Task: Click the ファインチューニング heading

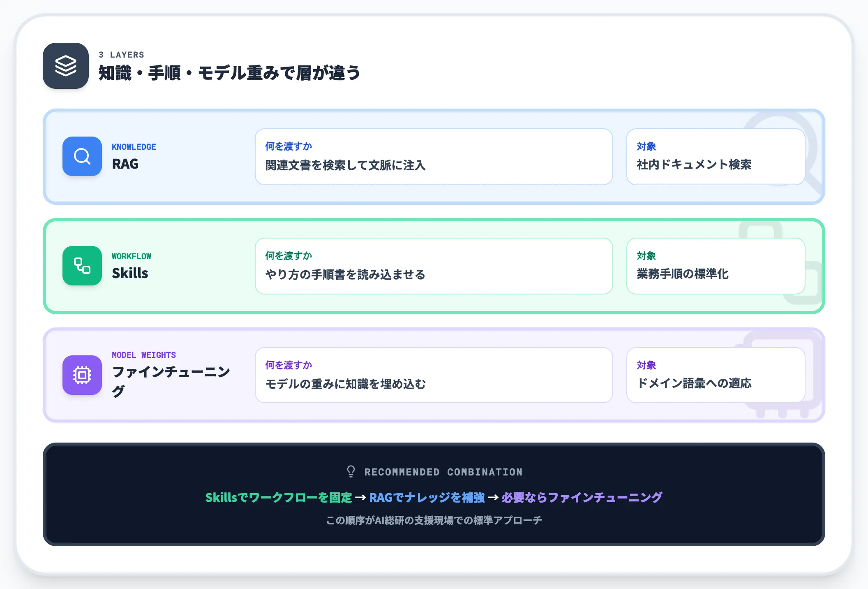Action: (x=171, y=381)
